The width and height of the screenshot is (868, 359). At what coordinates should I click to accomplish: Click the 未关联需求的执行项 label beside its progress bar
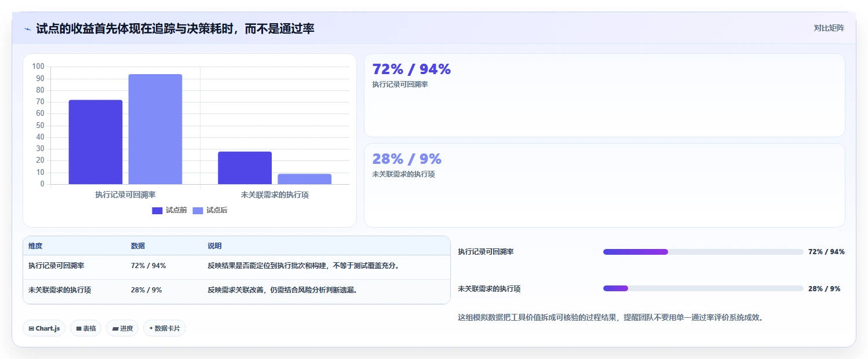(489, 288)
